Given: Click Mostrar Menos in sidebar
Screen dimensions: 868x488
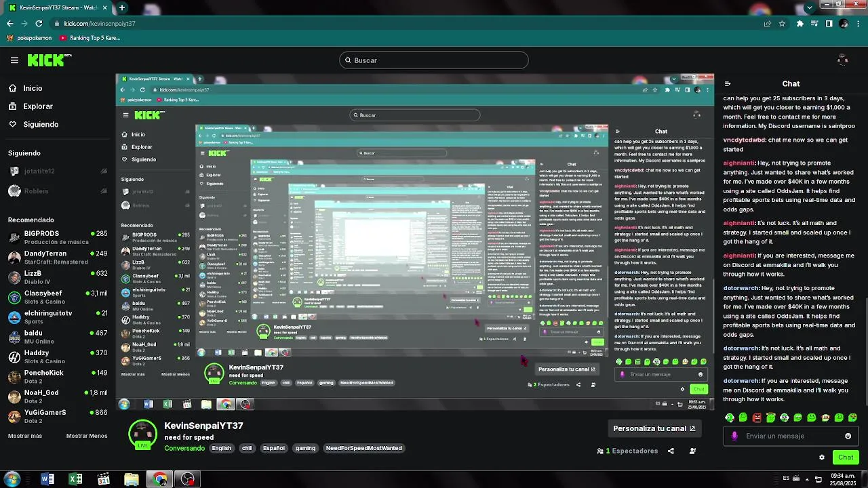Looking at the screenshot, I should point(87,436).
